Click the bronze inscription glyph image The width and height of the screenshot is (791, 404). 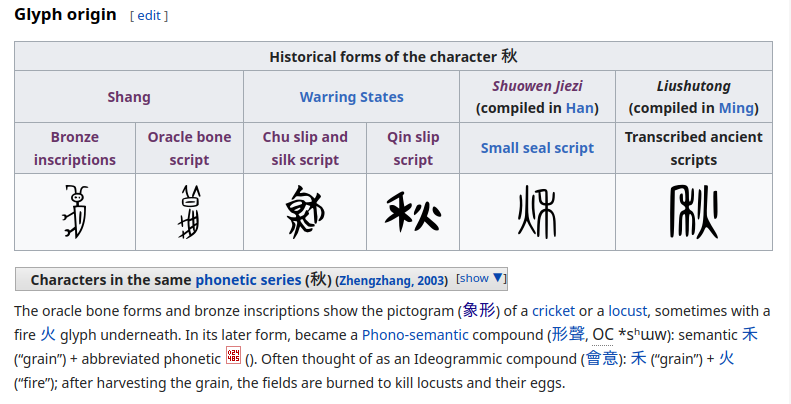pos(74,211)
